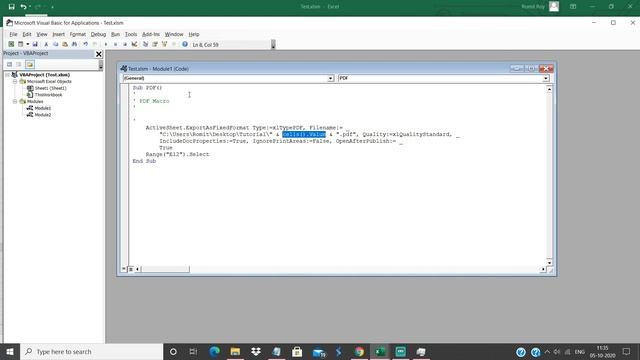Image resolution: width=640 pixels, height=360 pixels.
Task: Open the Edit menu
Action: 27,34
